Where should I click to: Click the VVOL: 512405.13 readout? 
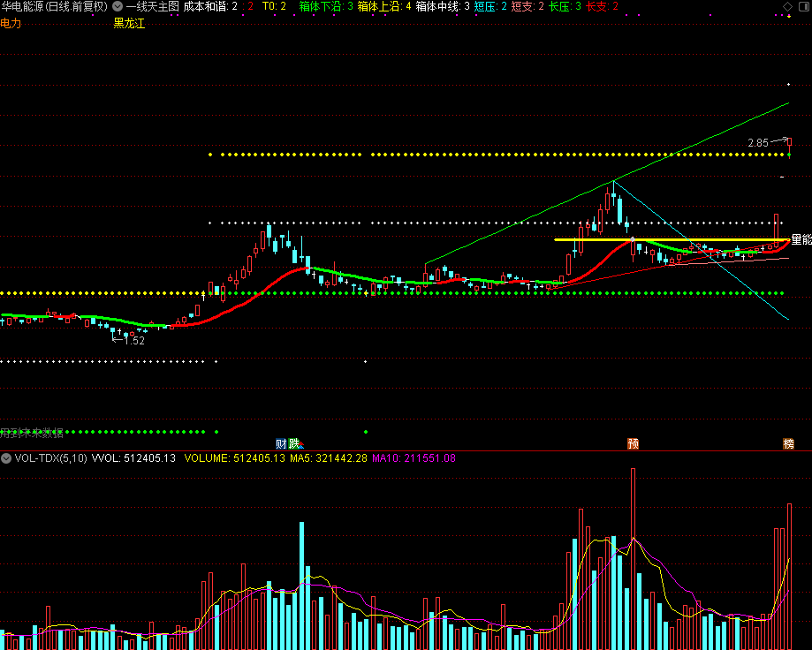133,458
